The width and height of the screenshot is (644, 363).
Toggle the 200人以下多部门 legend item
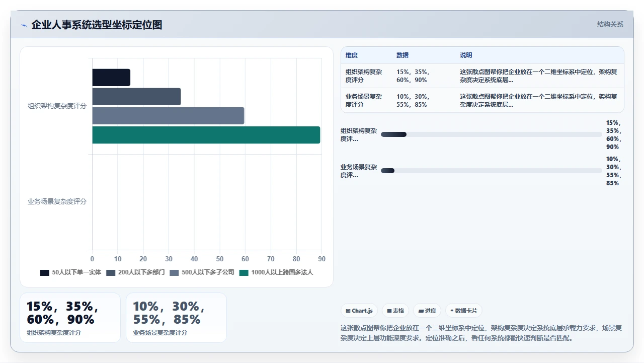(135, 272)
